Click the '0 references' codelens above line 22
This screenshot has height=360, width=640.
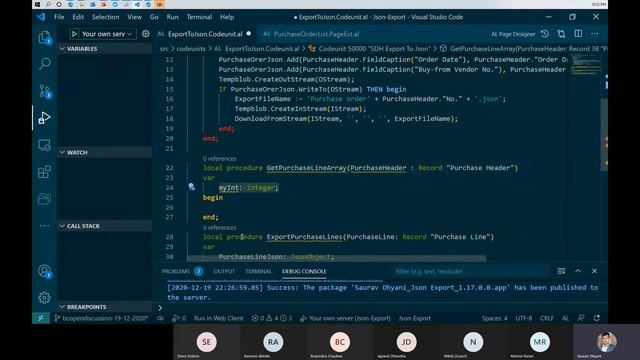pos(220,158)
